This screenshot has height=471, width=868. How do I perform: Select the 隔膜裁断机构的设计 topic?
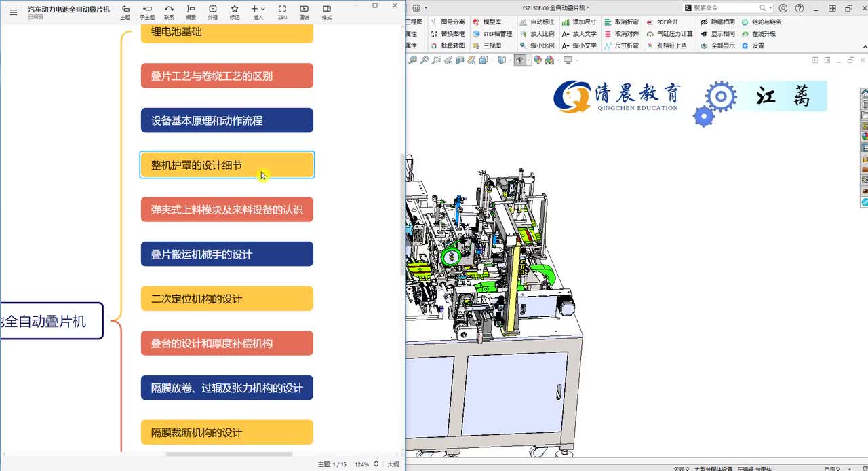pos(227,432)
